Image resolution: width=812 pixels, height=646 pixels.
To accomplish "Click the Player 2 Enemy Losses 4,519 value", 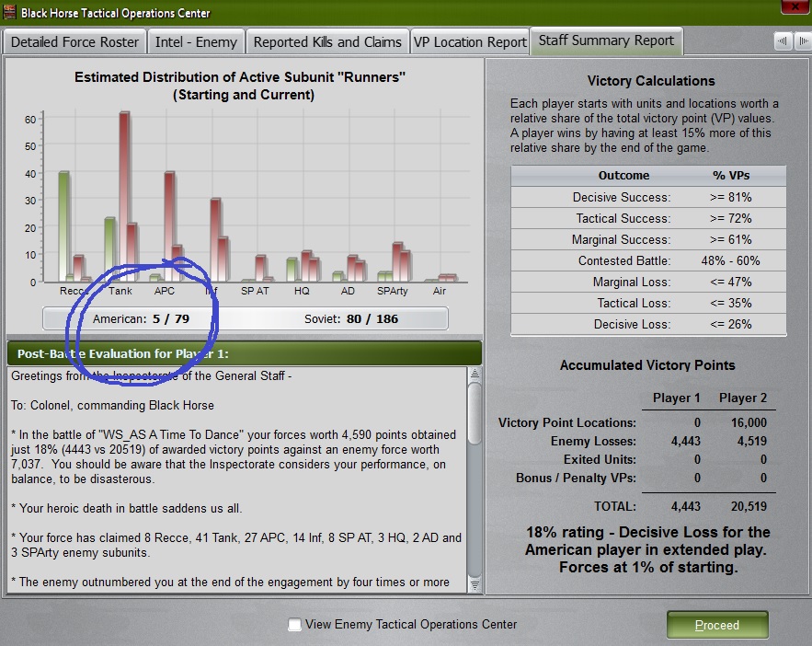I will click(752, 441).
